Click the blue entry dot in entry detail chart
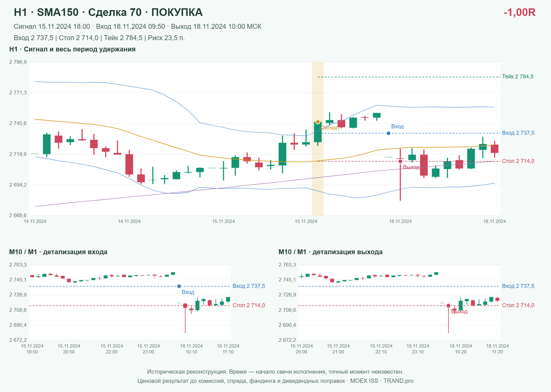This screenshot has width=551, height=392. [x=179, y=286]
